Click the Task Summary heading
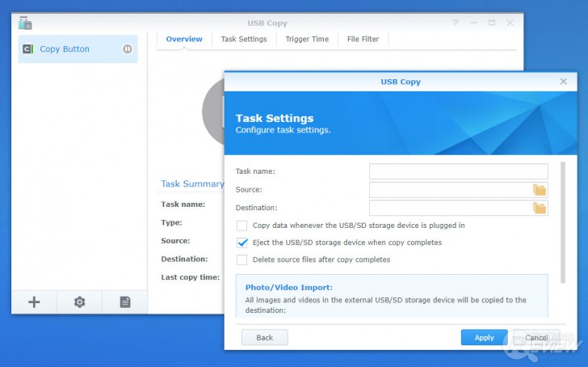 [193, 183]
